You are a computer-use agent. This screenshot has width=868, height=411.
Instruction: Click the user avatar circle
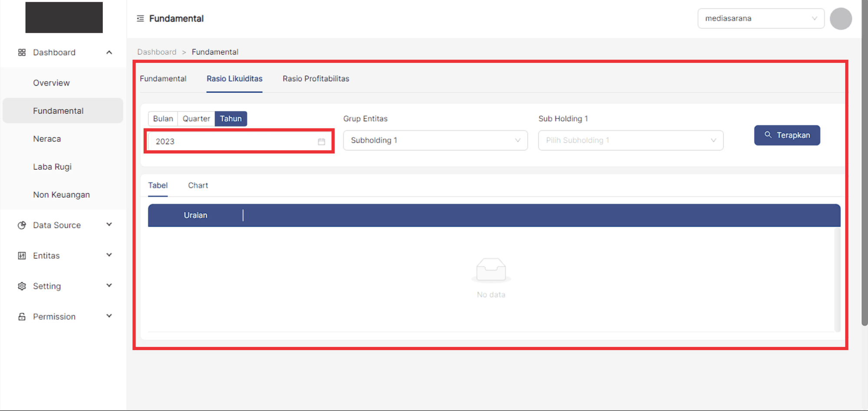840,19
